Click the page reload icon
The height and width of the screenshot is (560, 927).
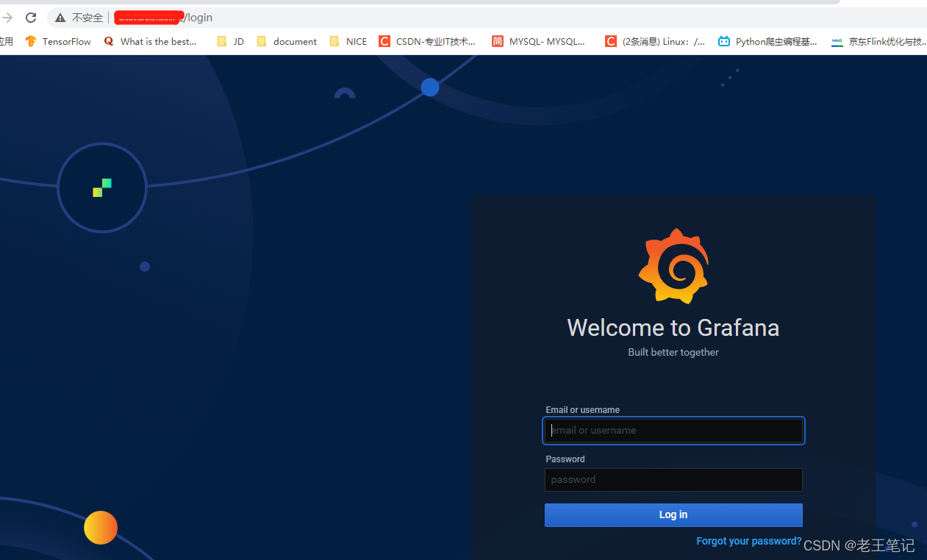coord(30,17)
